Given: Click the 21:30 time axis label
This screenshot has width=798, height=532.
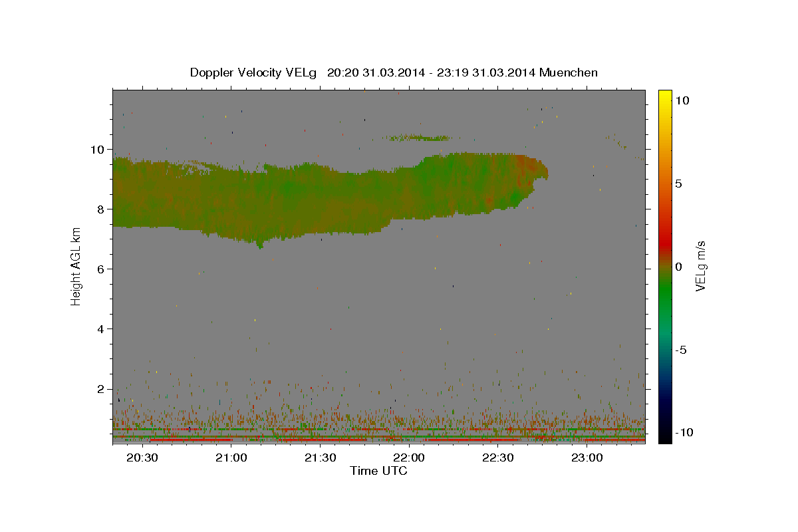Looking at the screenshot, I should (320, 458).
